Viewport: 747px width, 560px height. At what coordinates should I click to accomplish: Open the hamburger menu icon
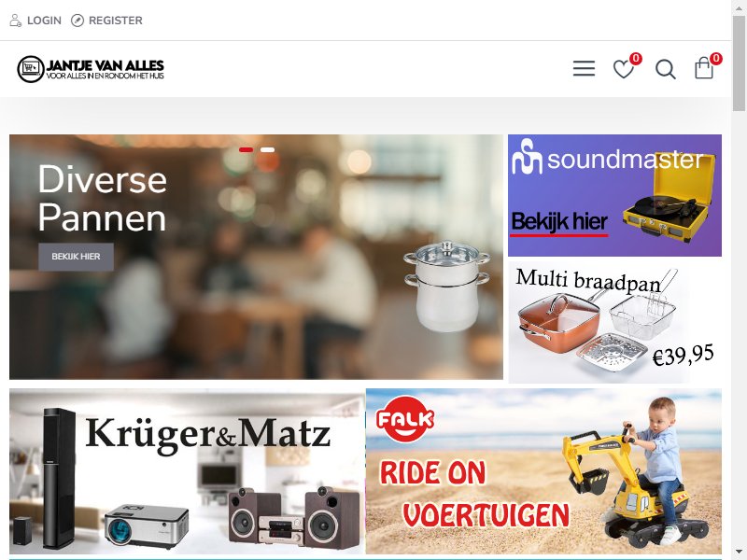(584, 68)
